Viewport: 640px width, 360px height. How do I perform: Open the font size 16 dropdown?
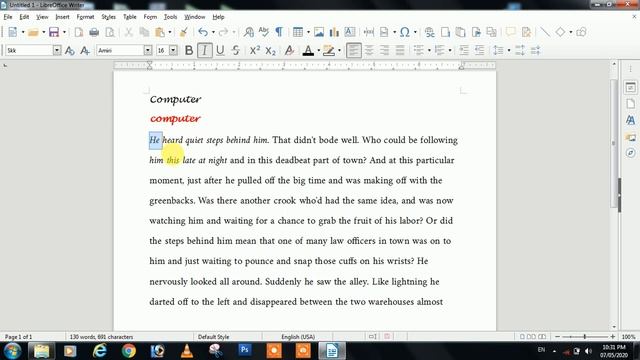tap(173, 50)
